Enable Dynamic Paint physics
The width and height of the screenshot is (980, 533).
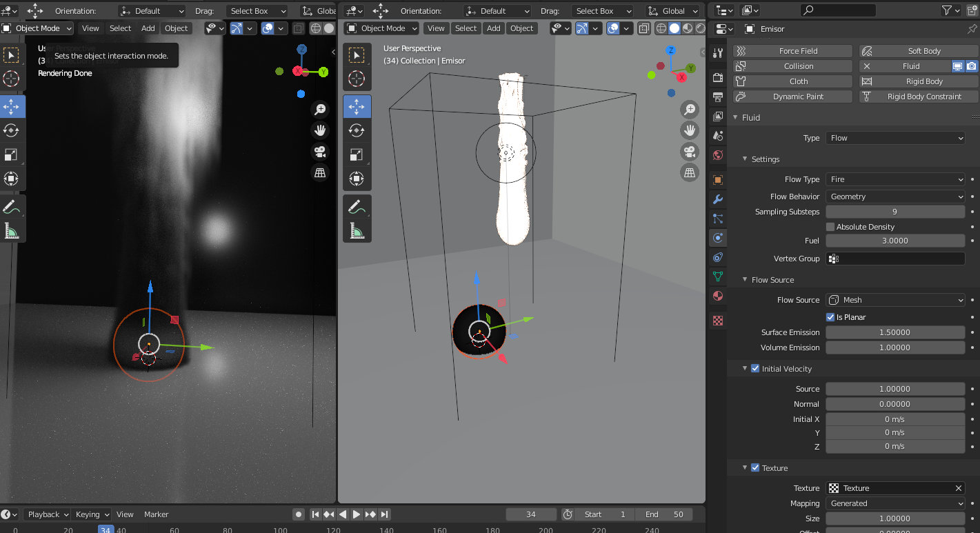click(x=792, y=97)
